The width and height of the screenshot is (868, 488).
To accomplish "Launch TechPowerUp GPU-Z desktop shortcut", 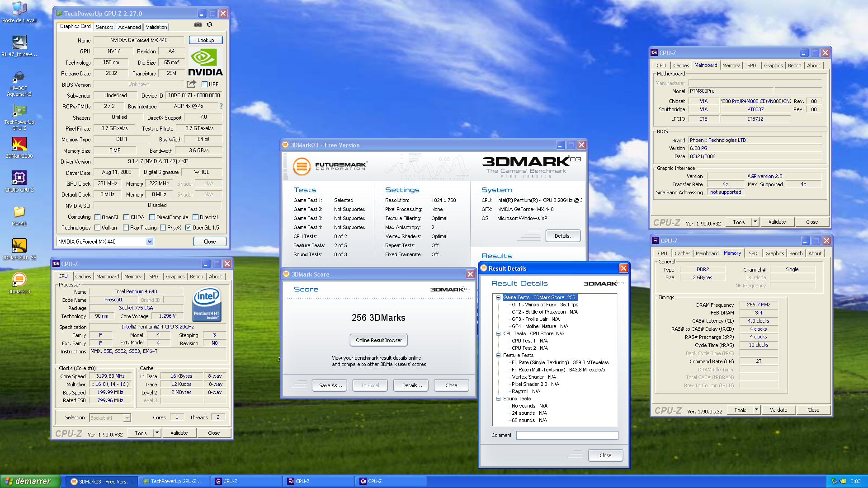I will 19,117.
